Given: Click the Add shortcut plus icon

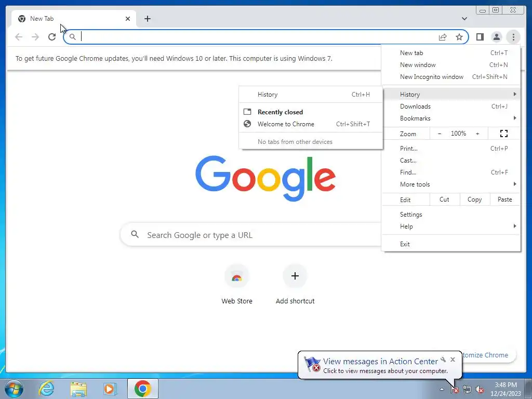Looking at the screenshot, I should point(295,276).
